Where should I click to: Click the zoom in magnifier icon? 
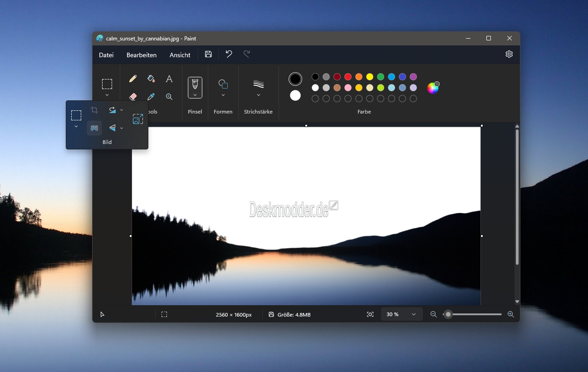[x=510, y=314]
